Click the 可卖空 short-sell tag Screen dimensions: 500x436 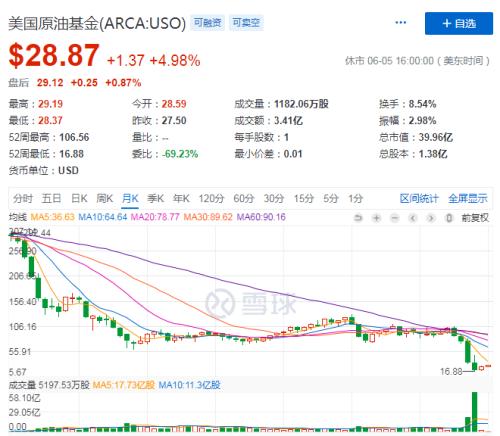[246, 23]
